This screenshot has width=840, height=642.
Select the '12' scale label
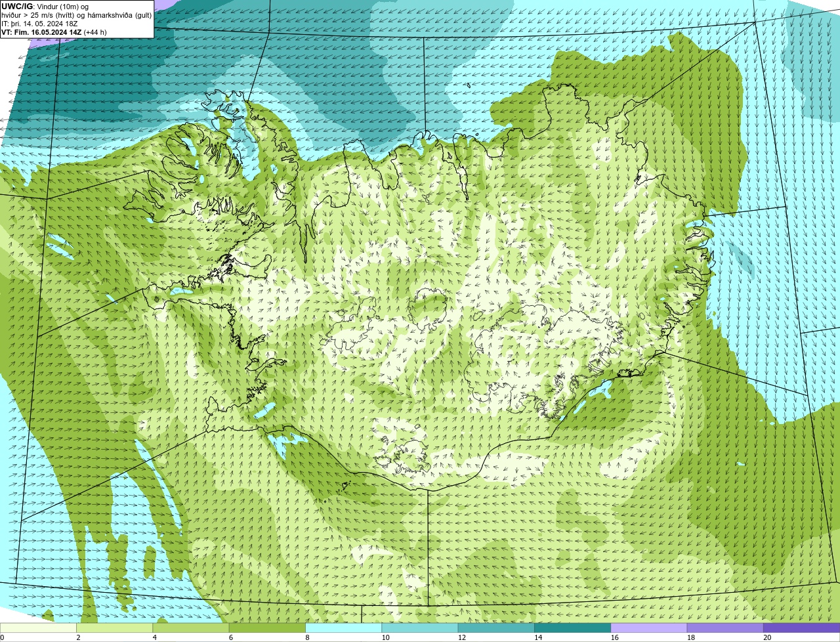point(461,637)
